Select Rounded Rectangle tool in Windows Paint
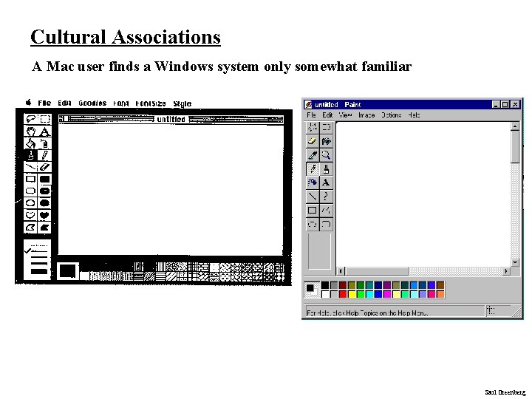The image size is (532, 399). point(326,225)
